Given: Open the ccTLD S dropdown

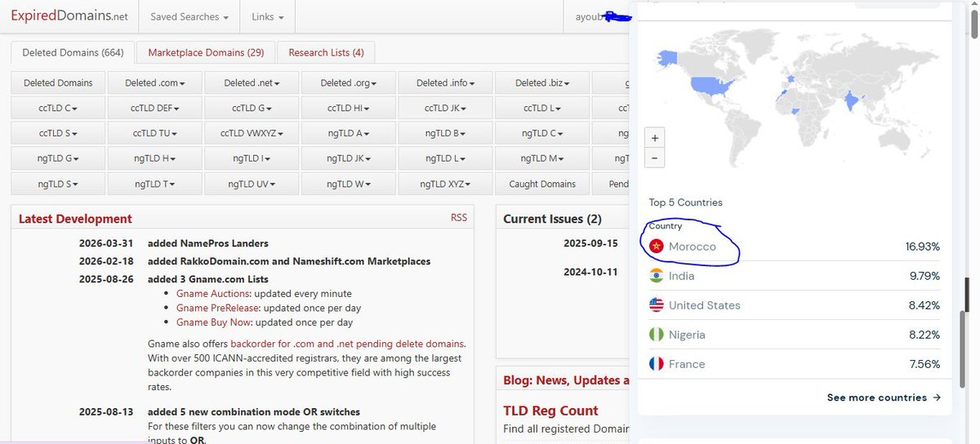Looking at the screenshot, I should [58, 133].
